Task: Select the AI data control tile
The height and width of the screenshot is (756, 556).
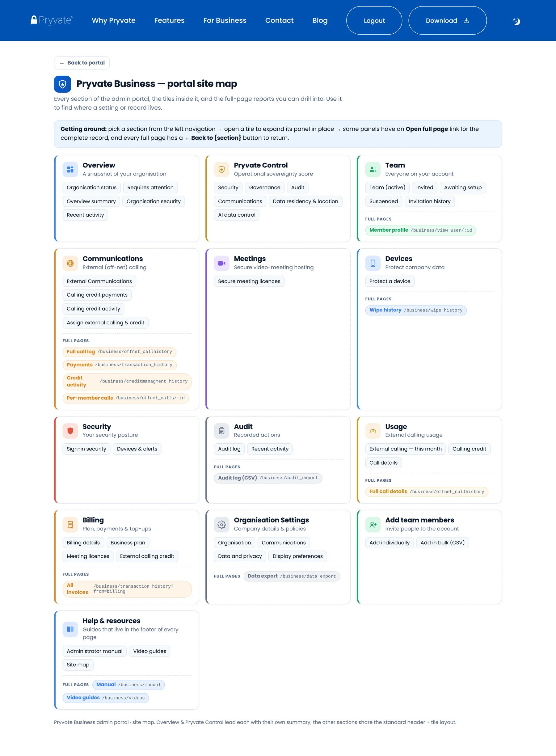Action: tap(237, 215)
